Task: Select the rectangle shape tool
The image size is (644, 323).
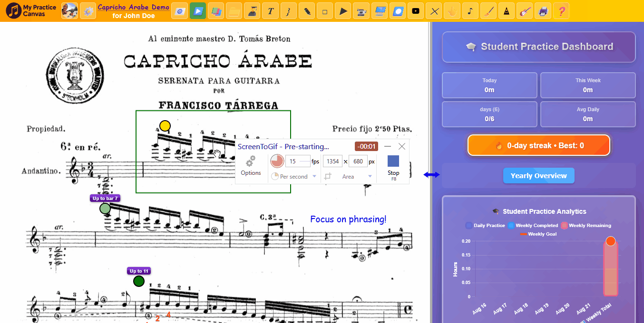Action: coord(325,10)
